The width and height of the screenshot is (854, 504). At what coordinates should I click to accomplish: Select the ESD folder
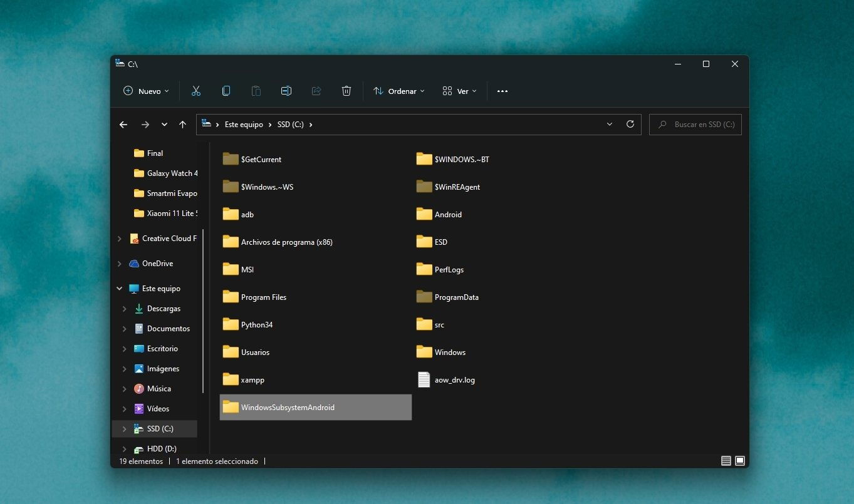tap(432, 242)
